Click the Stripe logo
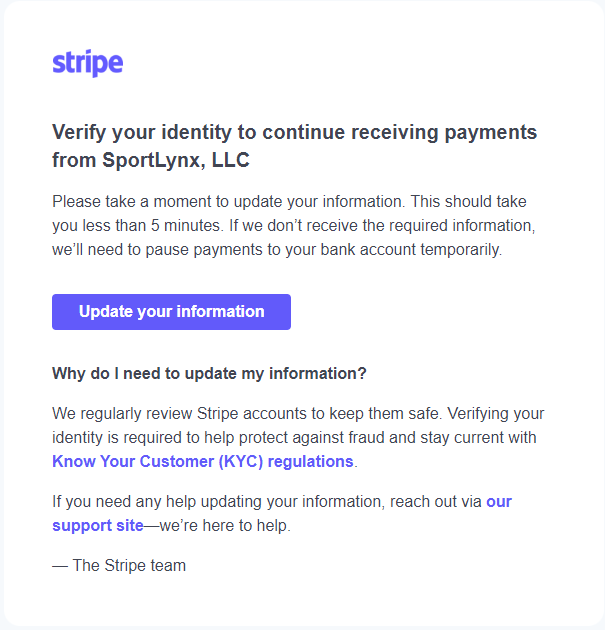This screenshot has height=630, width=605. tap(88, 63)
